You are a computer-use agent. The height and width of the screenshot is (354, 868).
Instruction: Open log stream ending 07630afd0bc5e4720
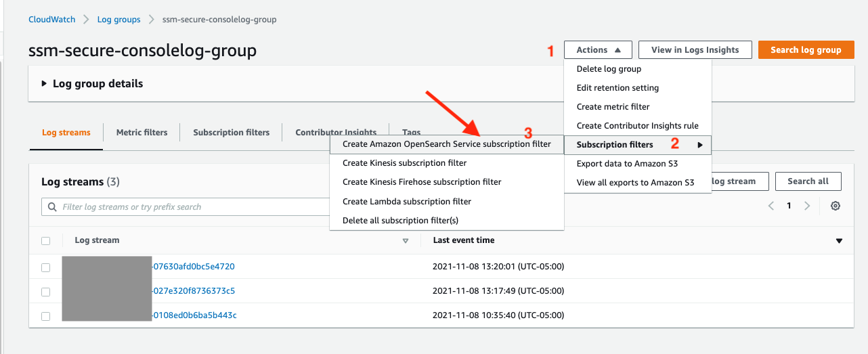click(194, 267)
